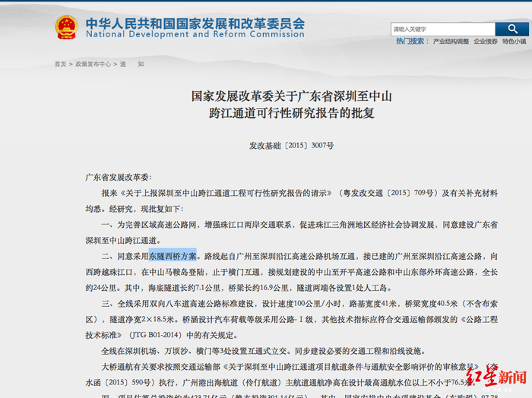Click document number 发改基础〔2015〕3007号

click(x=291, y=145)
